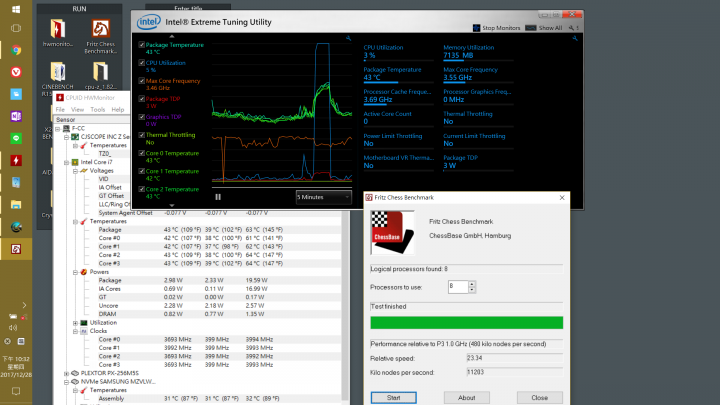Click the HWMonitor title bar icon
This screenshot has width=720, height=405.
tap(60, 97)
